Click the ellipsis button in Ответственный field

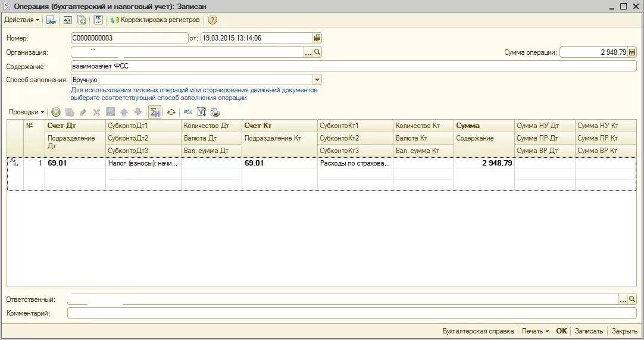623,300
